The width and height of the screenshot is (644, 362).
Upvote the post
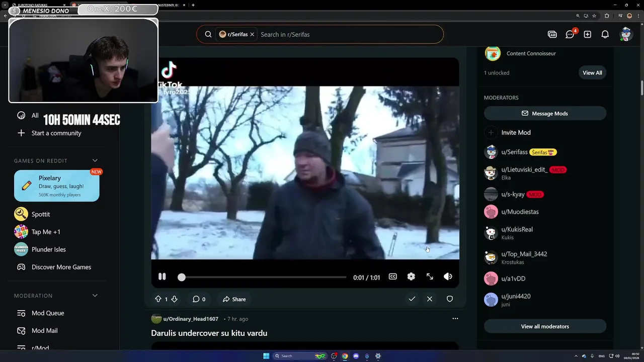[158, 299]
